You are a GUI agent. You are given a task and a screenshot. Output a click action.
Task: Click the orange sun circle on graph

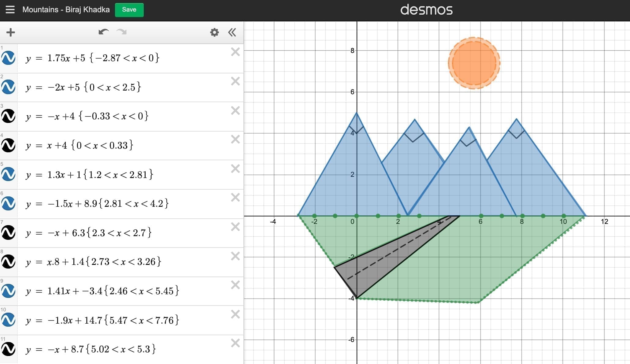[474, 63]
